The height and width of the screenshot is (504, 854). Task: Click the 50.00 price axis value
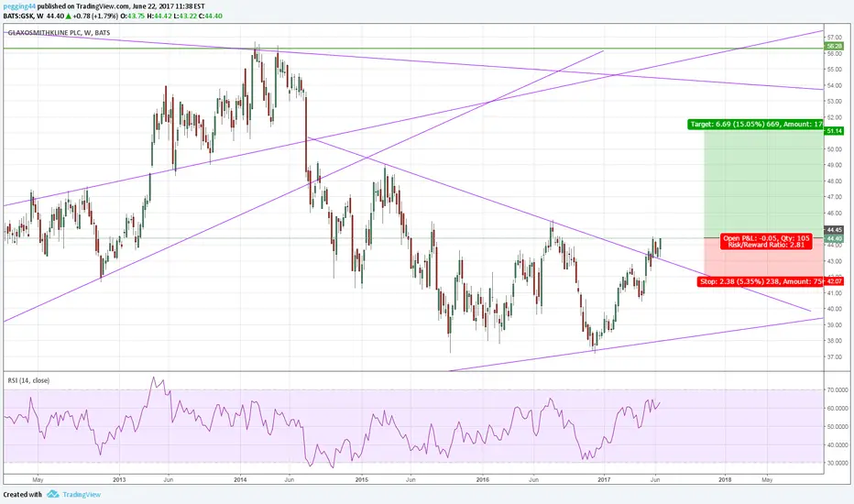click(835, 149)
